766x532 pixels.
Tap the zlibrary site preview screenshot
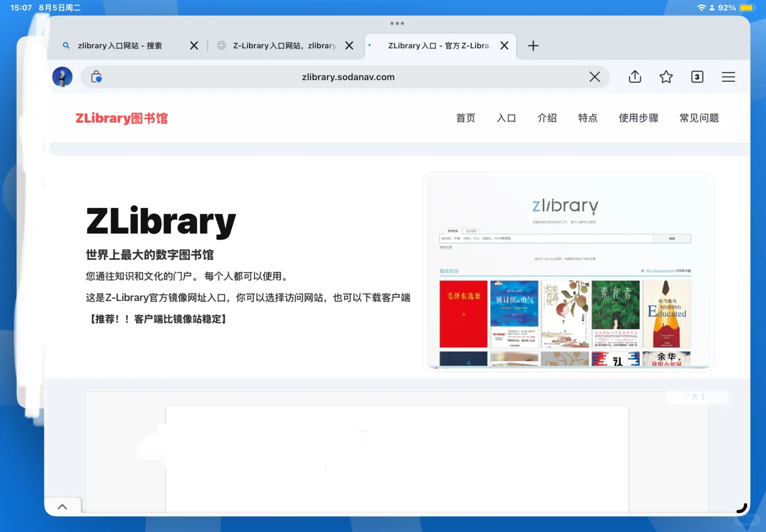[568, 272]
